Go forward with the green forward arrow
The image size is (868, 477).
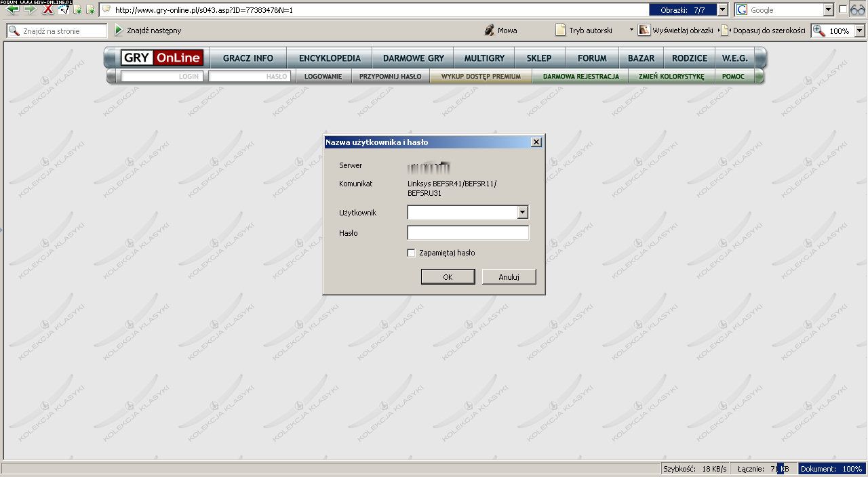tap(30, 9)
